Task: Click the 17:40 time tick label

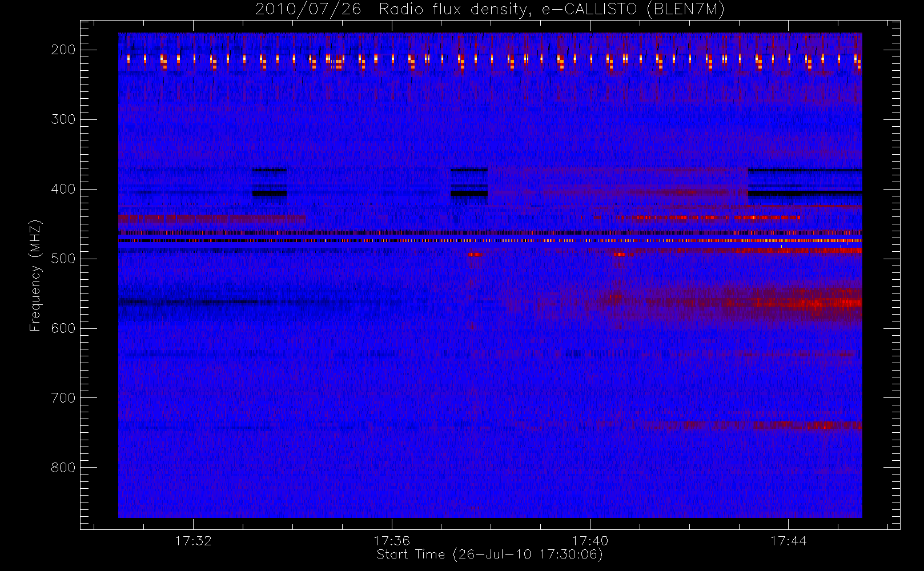Action: click(x=590, y=541)
